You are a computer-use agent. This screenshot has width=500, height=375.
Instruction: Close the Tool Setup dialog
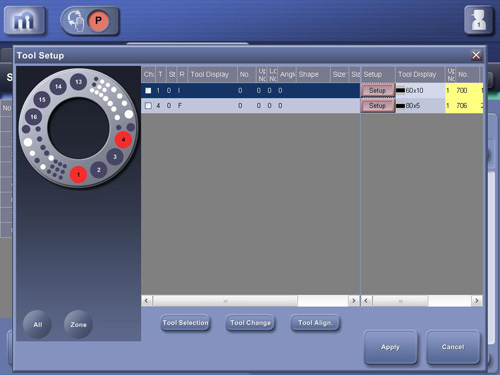[x=476, y=55]
